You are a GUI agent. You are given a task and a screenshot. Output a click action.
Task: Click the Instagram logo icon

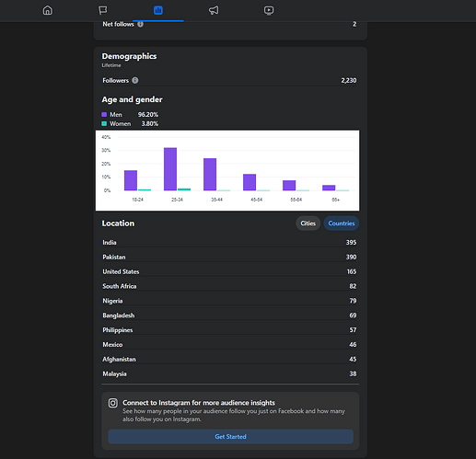113,403
